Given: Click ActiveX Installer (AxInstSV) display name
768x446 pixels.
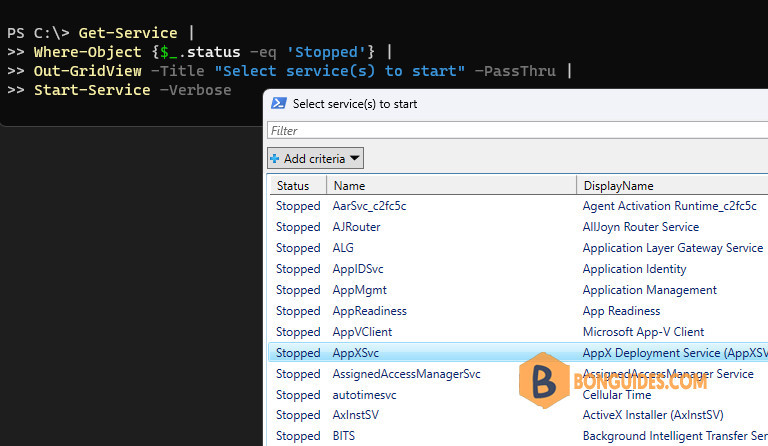Looking at the screenshot, I should pyautogui.click(x=652, y=415).
